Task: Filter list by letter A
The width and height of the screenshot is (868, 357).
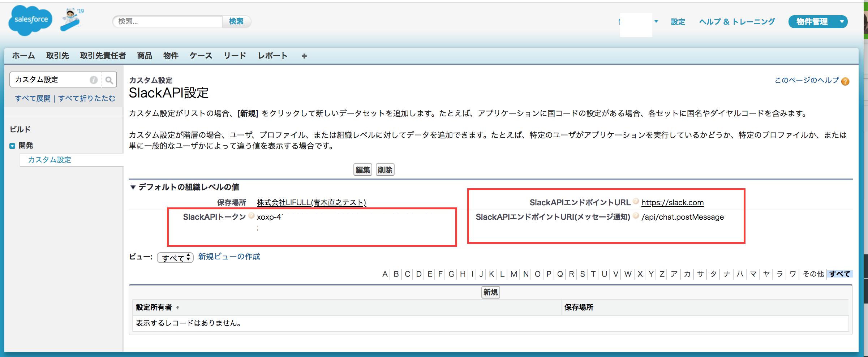Action: click(385, 274)
